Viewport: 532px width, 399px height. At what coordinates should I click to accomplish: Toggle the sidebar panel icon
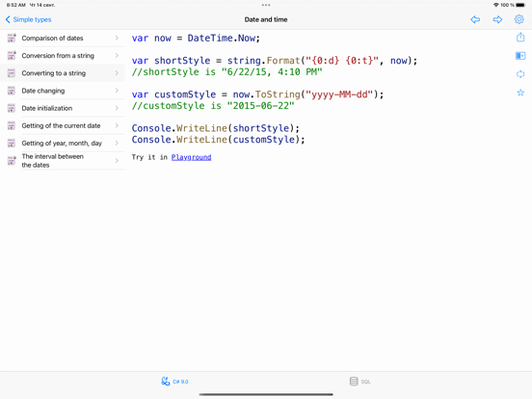[520, 56]
